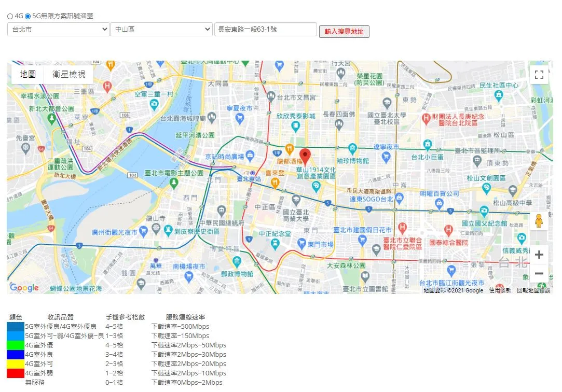This screenshot has height=392, width=562.
Task: Click the 廣州街觀光夜市 shopping marker
Action: point(143,231)
